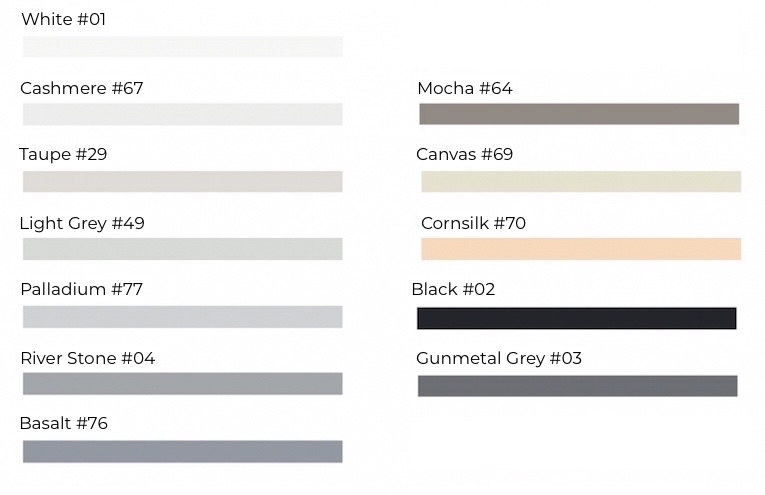Click the "Light Grey #49" label
765x495 pixels.
pos(82,223)
